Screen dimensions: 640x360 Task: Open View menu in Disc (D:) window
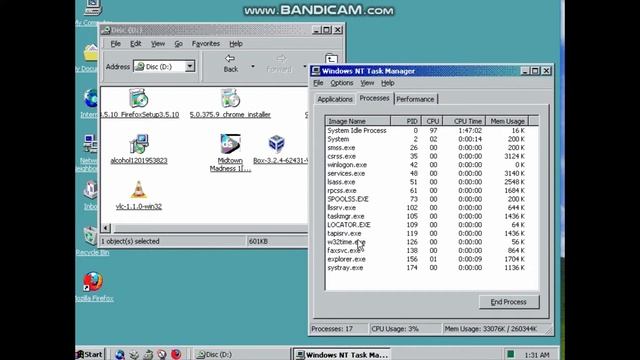tap(158, 44)
